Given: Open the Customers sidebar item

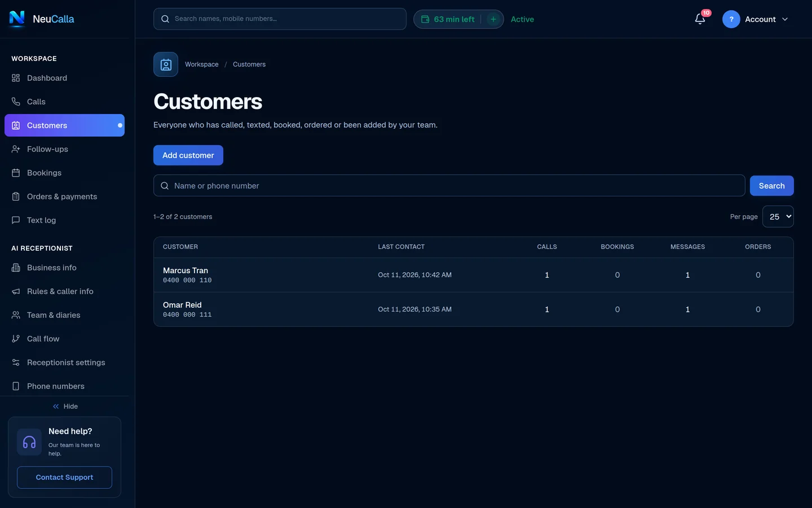Looking at the screenshot, I should [x=64, y=125].
